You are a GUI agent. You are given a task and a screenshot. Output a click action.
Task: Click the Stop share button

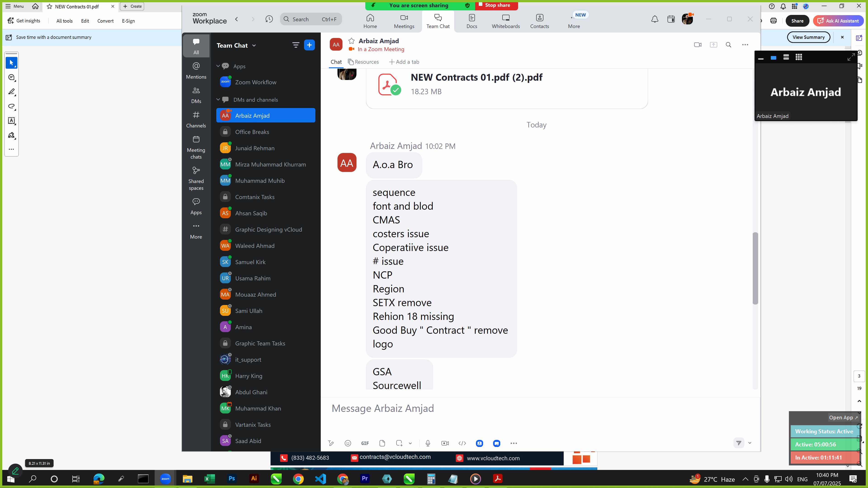tap(496, 5)
